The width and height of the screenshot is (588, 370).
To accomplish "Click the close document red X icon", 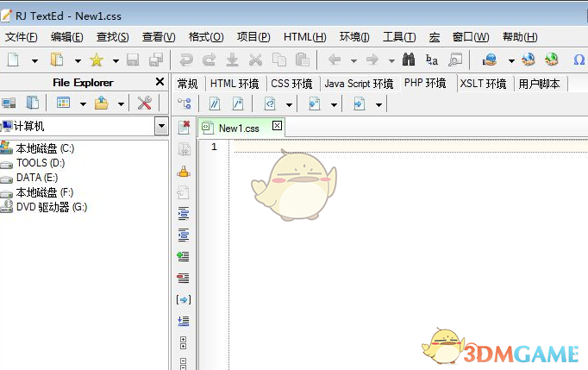I will 184,127.
